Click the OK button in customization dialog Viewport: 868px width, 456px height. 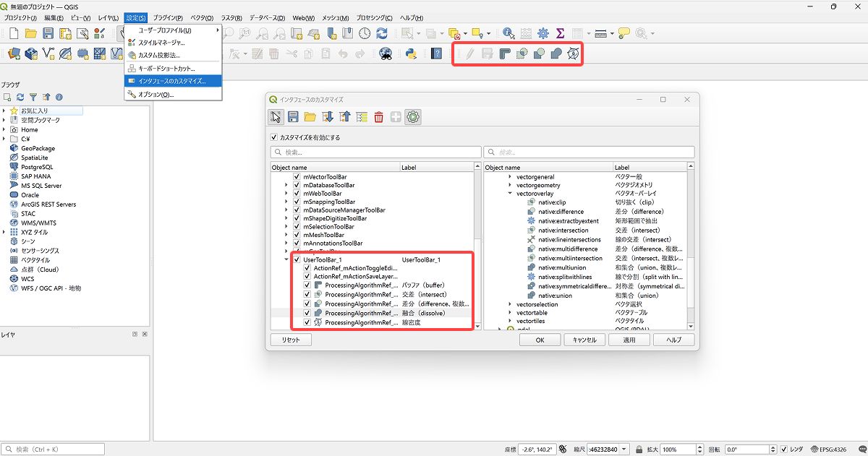(x=540, y=340)
